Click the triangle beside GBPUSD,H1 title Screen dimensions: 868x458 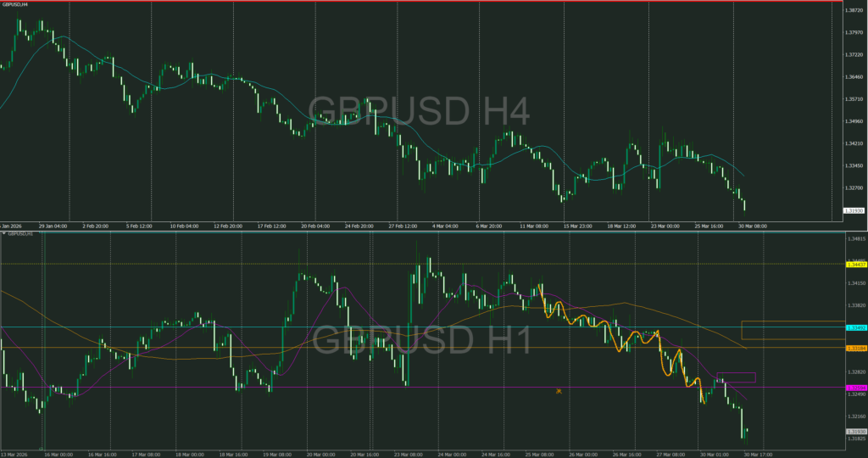[x=3, y=233]
